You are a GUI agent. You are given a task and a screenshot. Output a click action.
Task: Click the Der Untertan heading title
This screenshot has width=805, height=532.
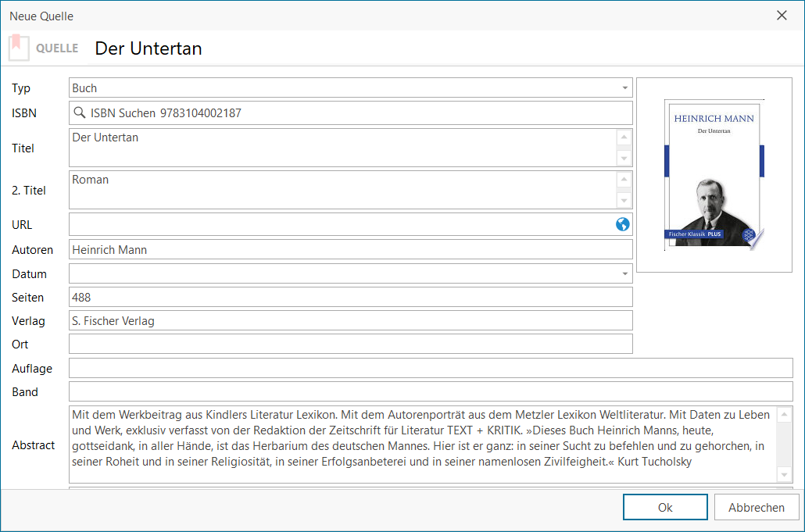[x=148, y=48]
